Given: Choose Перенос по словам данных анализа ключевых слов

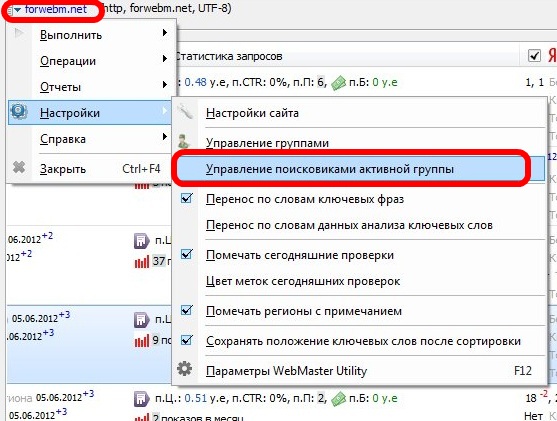Looking at the screenshot, I should pos(349,225).
